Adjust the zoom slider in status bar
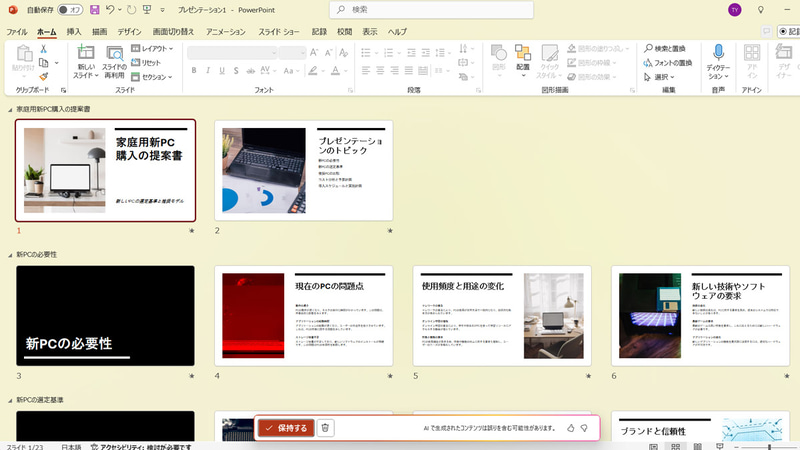The width and height of the screenshot is (800, 450). point(769,447)
